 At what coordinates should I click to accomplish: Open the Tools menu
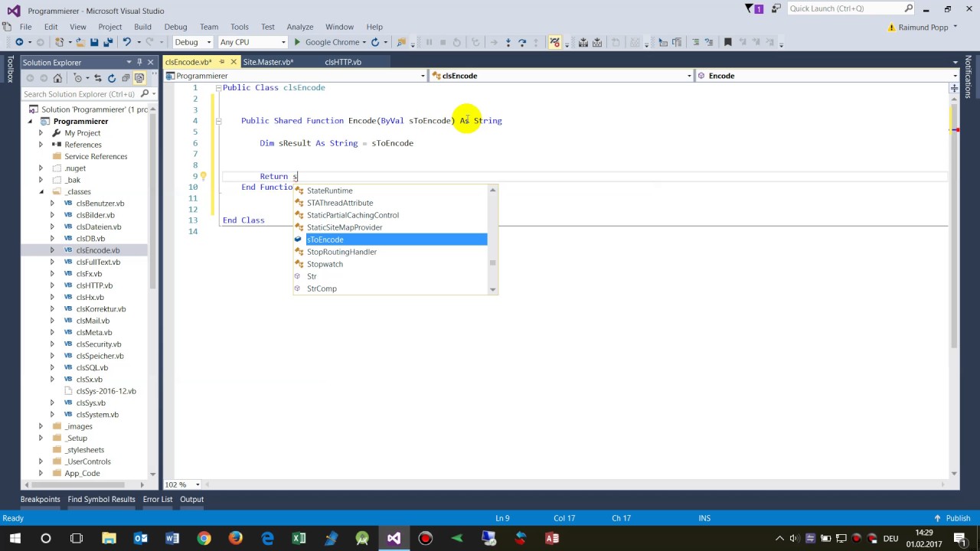[x=240, y=27]
